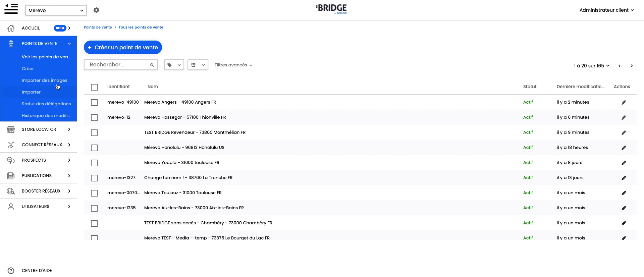The image size is (644, 277).
Task: Open settings via the gear icon
Action: pyautogui.click(x=96, y=10)
